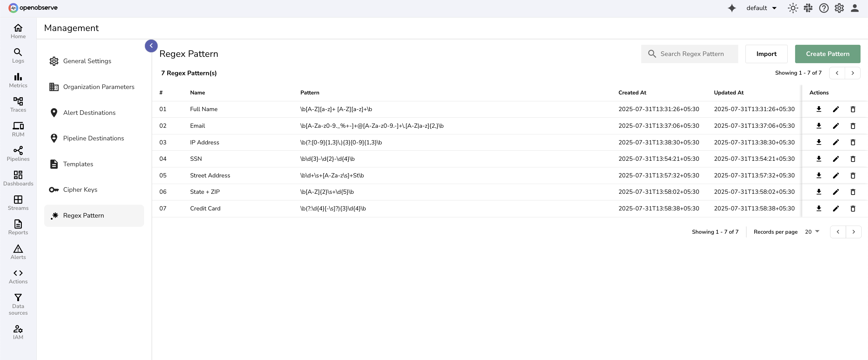This screenshot has height=360, width=868.
Task: Click the Name column header
Action: coord(197,93)
